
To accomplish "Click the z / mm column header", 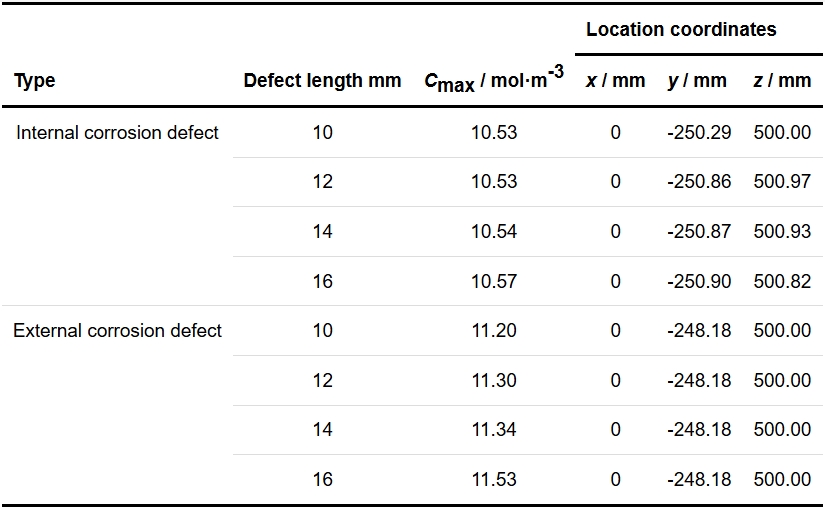I will point(782,81).
